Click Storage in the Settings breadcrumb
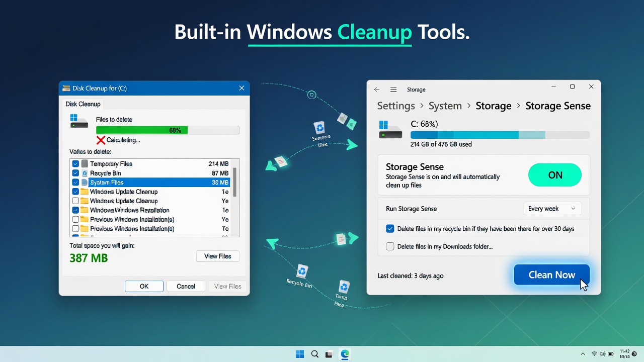The height and width of the screenshot is (362, 644). point(493,106)
